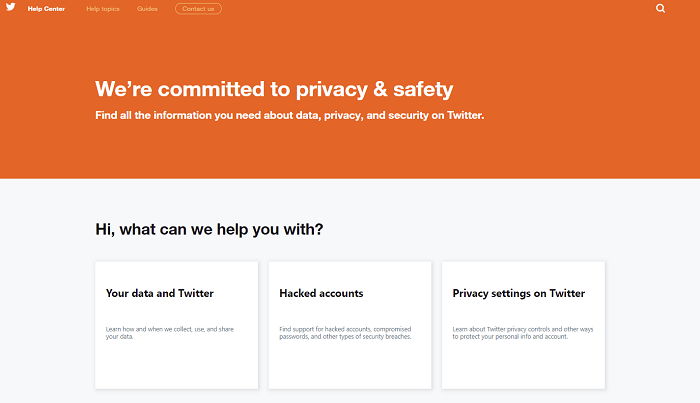
Task: Click the Twitter bird logo
Action: tap(10, 8)
